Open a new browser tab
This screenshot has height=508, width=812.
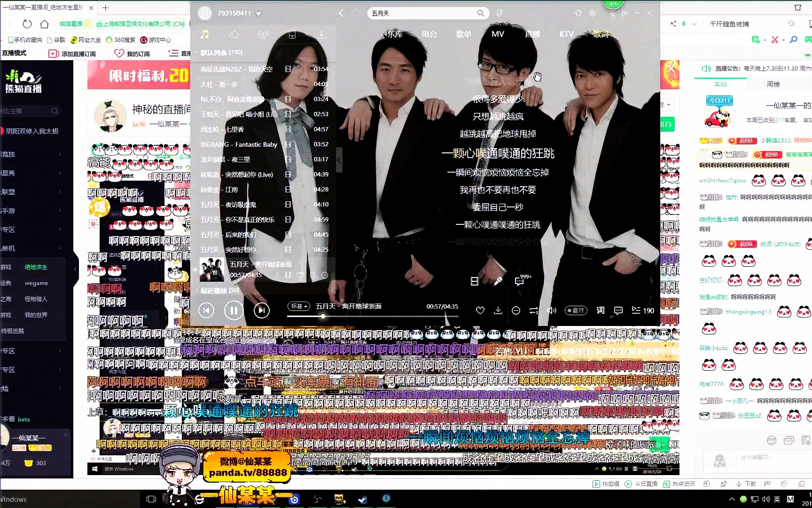105,8
